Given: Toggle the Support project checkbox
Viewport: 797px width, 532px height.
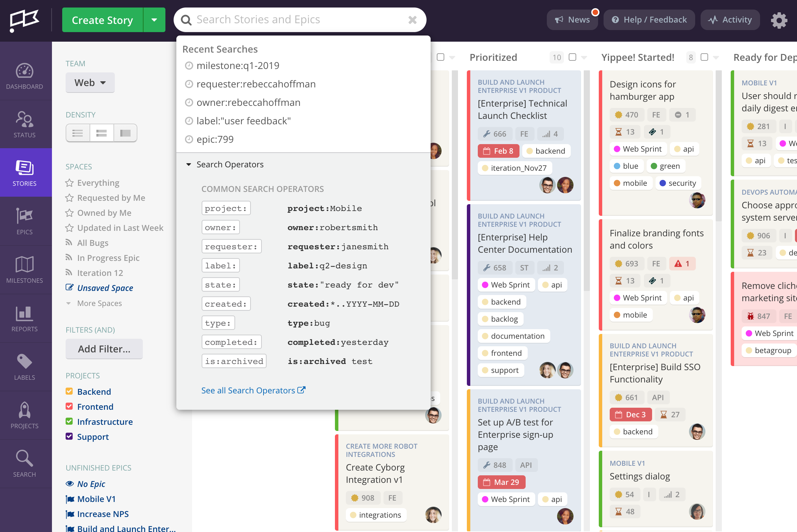Looking at the screenshot, I should (x=69, y=436).
